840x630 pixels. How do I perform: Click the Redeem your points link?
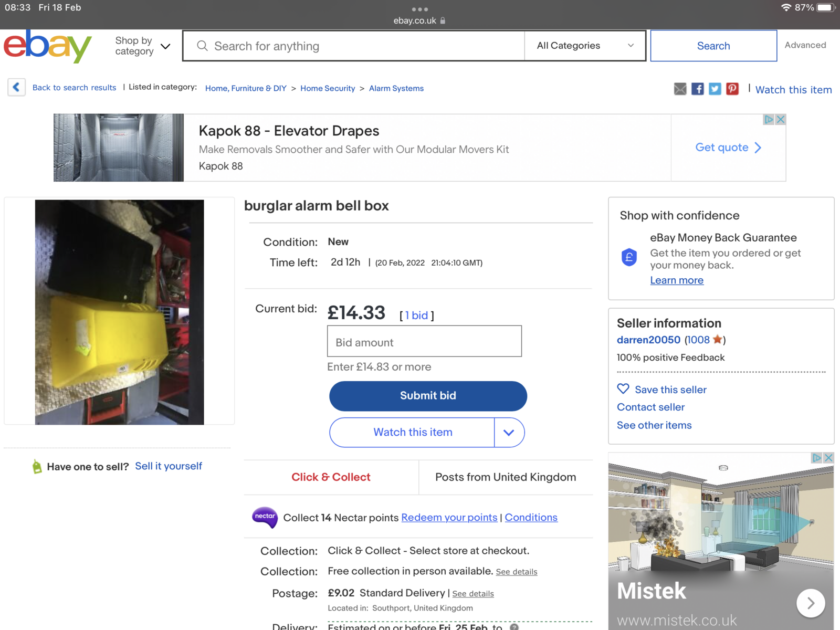(449, 518)
